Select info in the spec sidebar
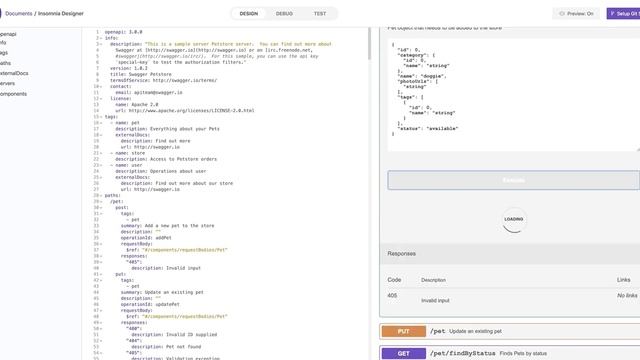640x360 pixels. pos(3,42)
